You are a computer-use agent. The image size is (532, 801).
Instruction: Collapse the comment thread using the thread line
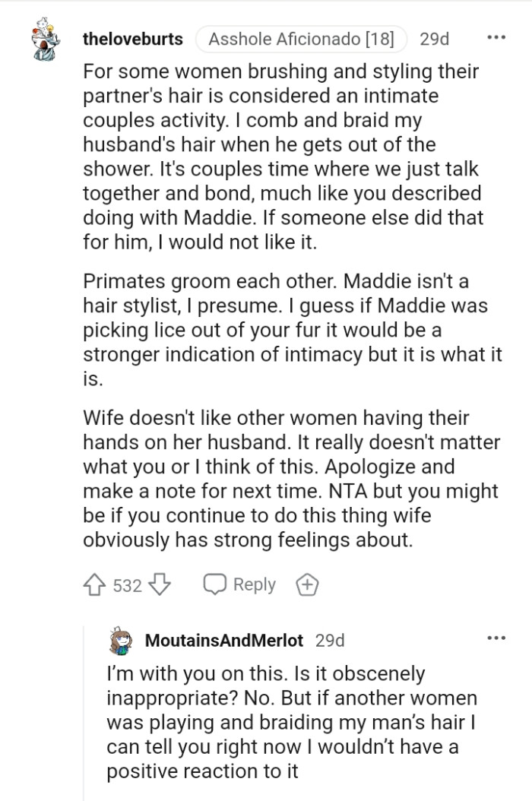click(x=82, y=722)
